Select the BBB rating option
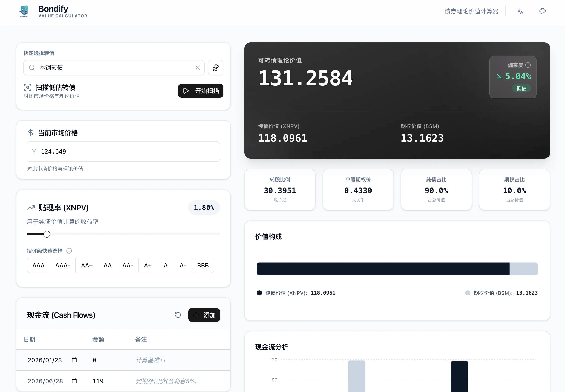Viewport: 565px width, 392px height. (x=203, y=266)
